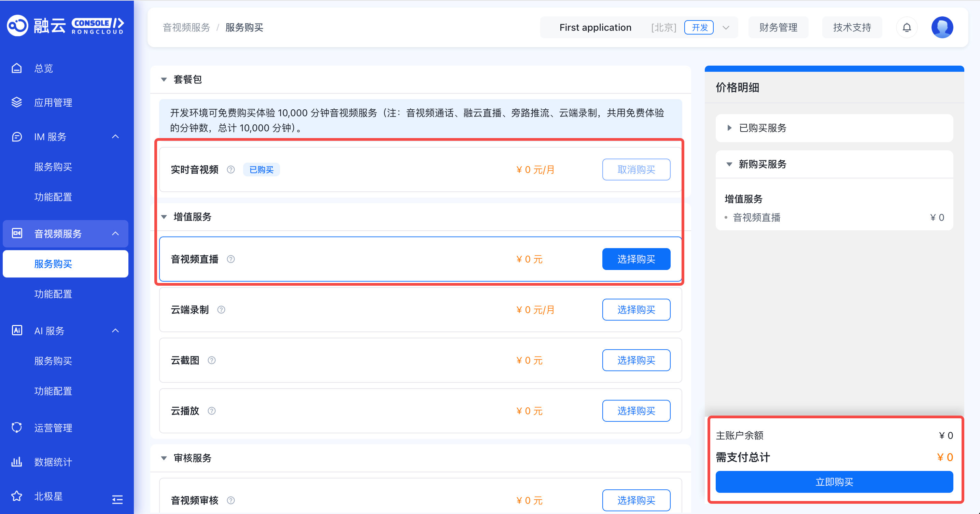
Task: Select the 应用管理 app management icon
Action: (x=17, y=102)
